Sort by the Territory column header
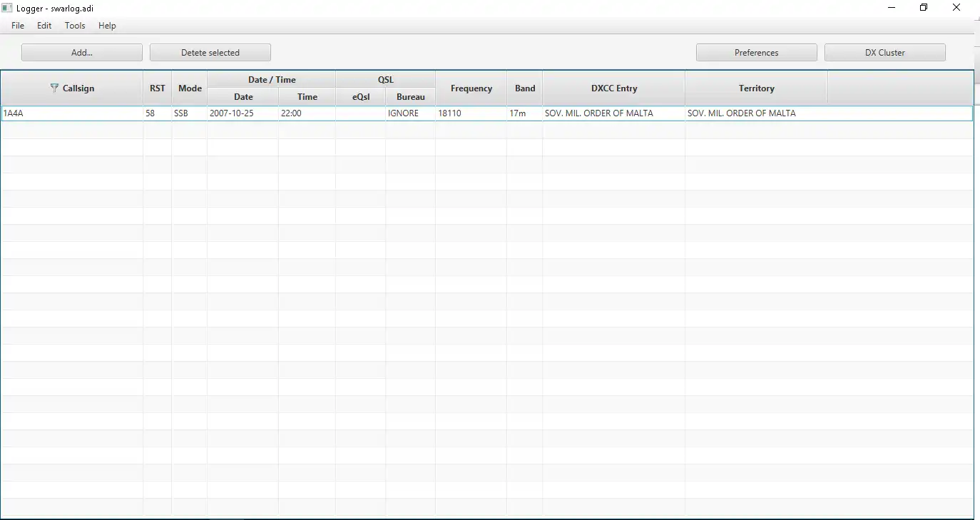 (x=757, y=88)
